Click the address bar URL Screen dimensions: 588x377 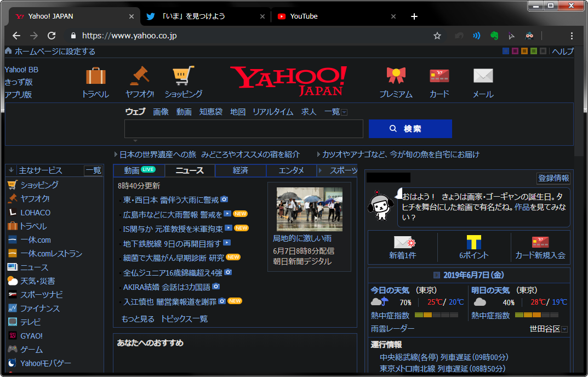129,36
